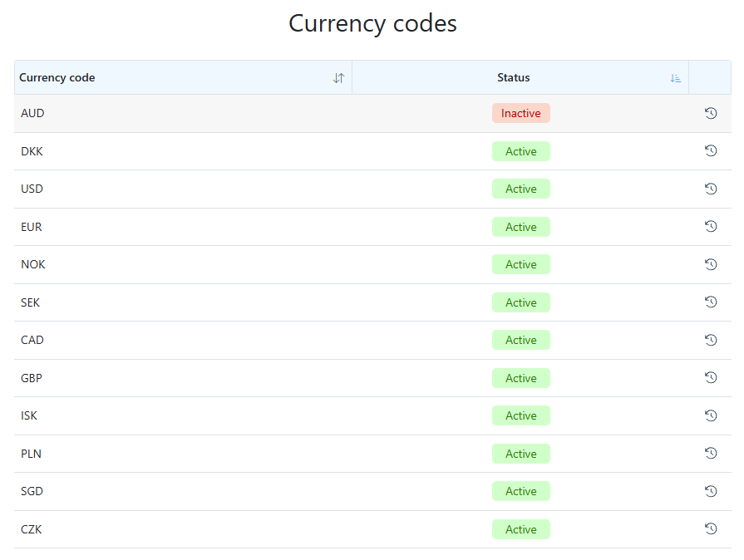Select the AUD currency code cell
Viewport: 744px width, 560px height.
click(183, 113)
